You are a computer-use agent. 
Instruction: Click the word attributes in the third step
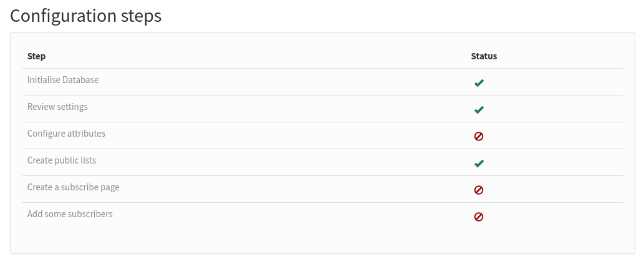coord(86,134)
